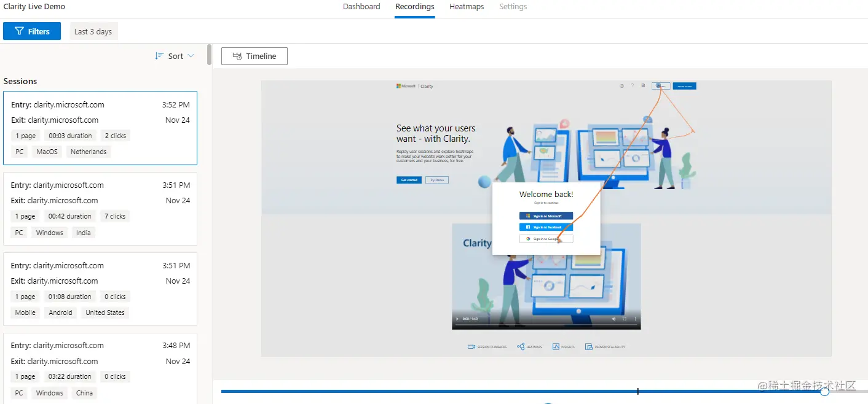Open the 3:48 PM session

pos(100,368)
